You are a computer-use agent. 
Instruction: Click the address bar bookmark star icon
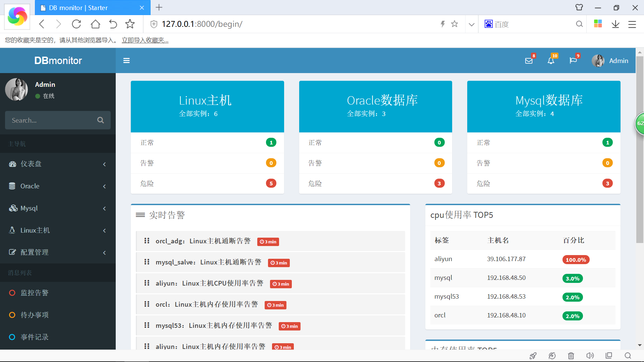pyautogui.click(x=454, y=24)
